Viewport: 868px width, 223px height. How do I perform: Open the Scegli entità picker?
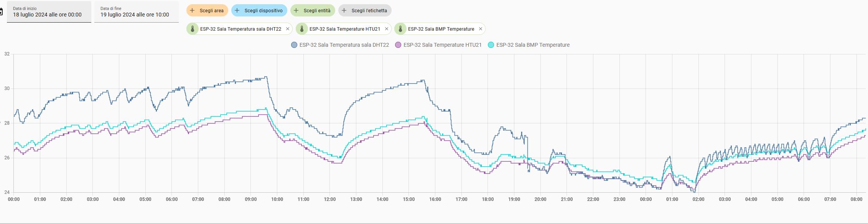(x=313, y=10)
